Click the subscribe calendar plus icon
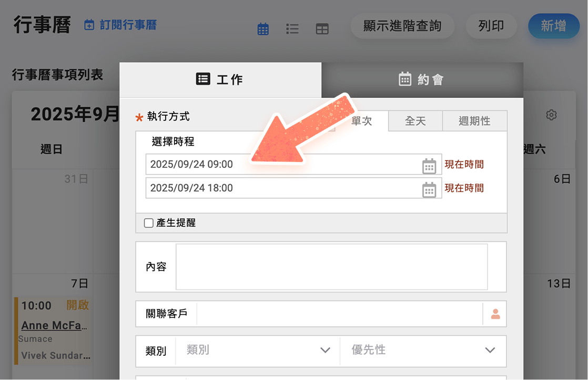This screenshot has width=588, height=380. pos(89,25)
